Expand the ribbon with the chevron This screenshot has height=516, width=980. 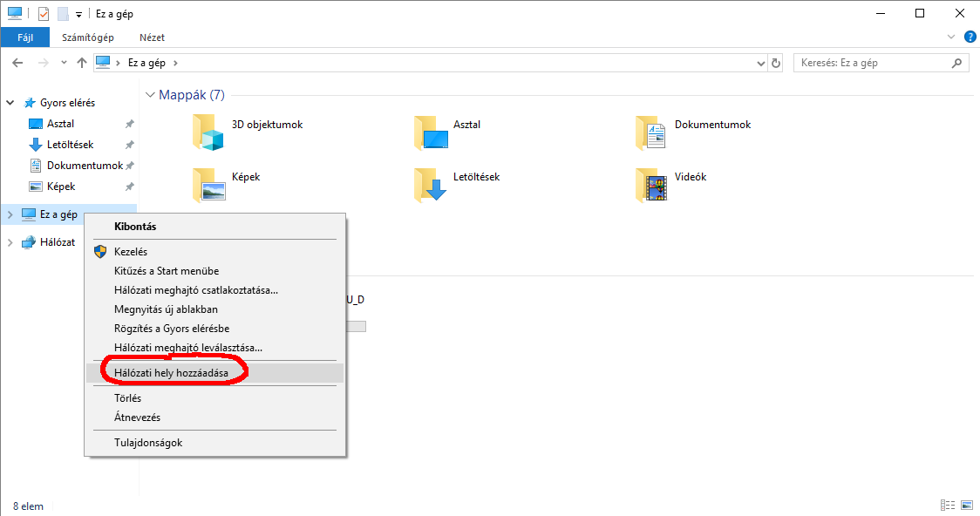point(951,37)
